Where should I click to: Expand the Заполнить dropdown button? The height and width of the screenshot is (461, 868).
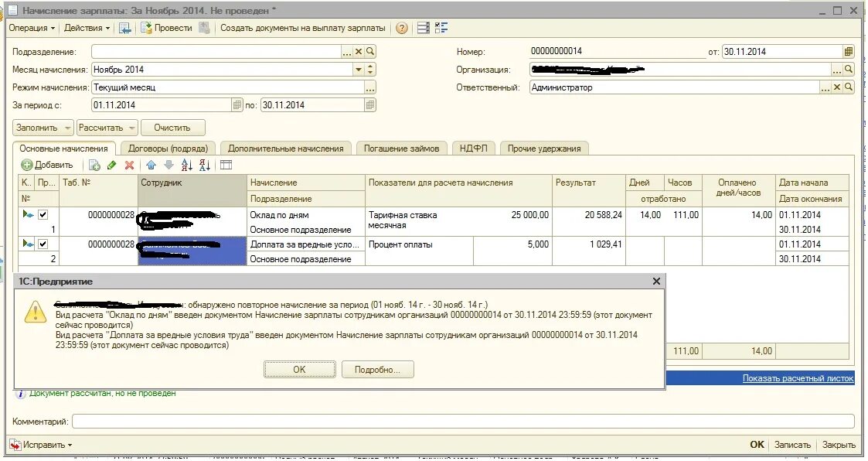pyautogui.click(x=67, y=128)
